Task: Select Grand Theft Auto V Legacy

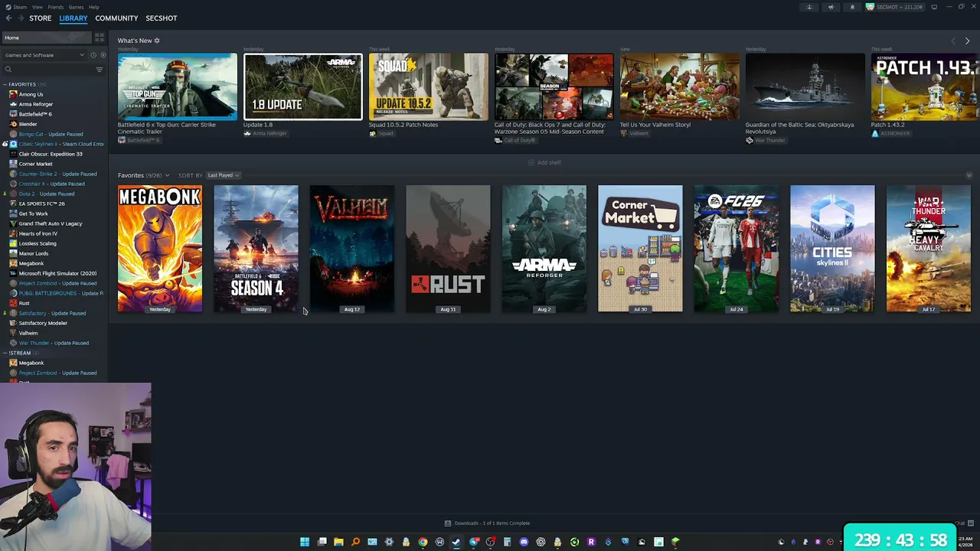Action: (51, 223)
